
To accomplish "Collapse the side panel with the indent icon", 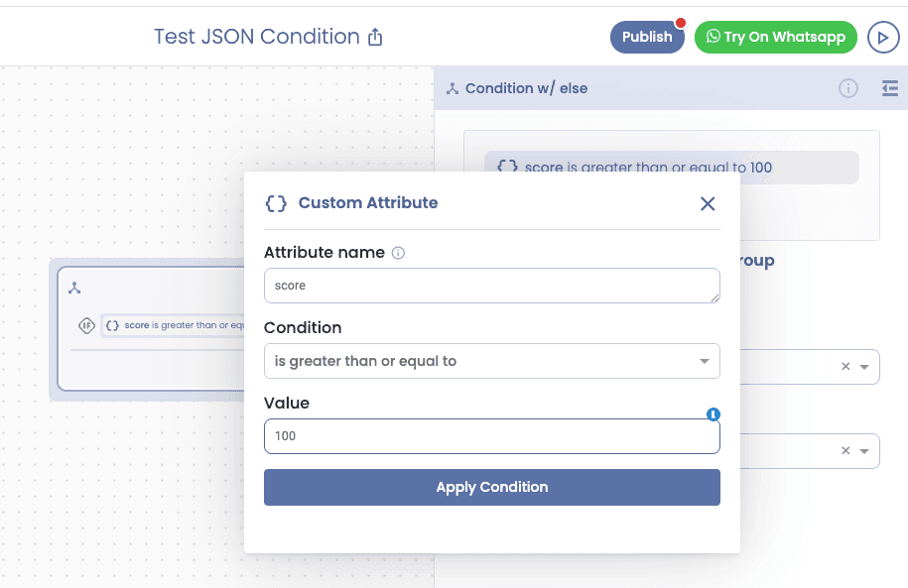I will point(890,88).
